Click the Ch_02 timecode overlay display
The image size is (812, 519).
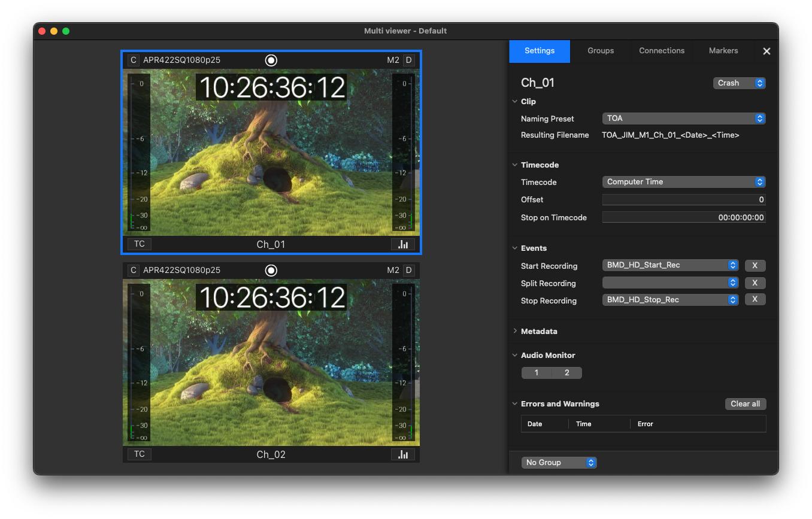[x=271, y=298]
